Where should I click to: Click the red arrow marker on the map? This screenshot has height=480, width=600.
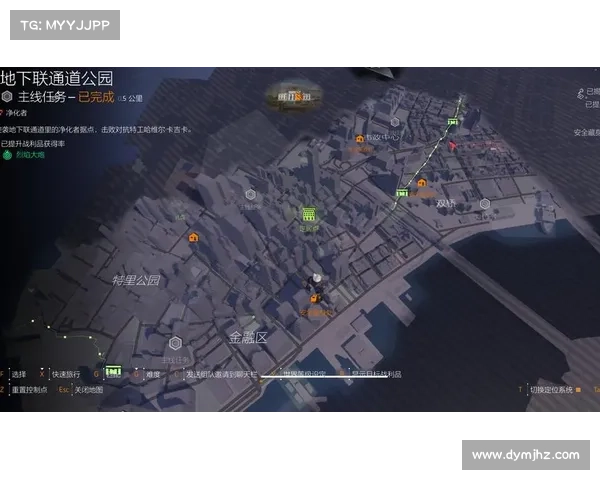[x=452, y=145]
